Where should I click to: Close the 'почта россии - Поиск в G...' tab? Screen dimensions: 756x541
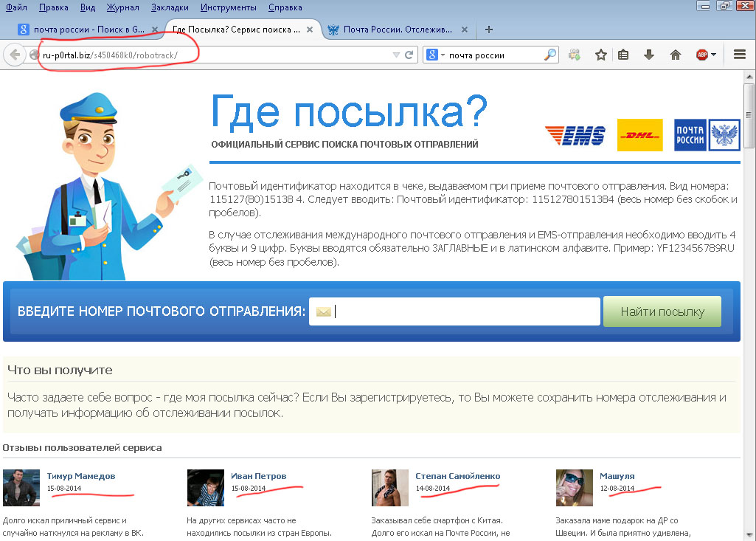pyautogui.click(x=155, y=30)
